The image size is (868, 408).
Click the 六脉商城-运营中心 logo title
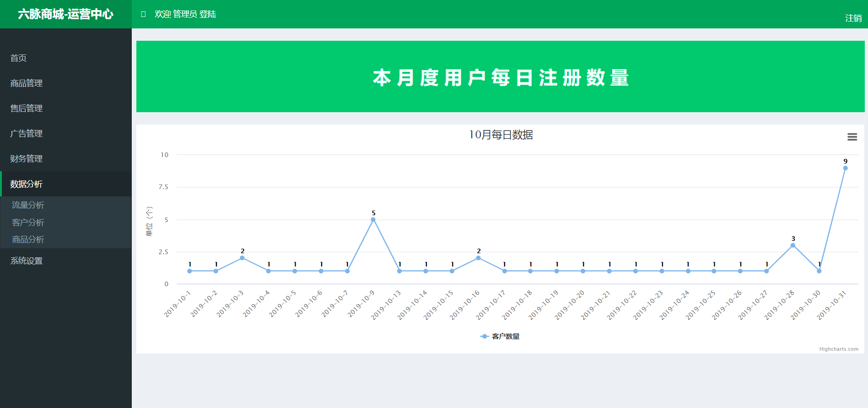[65, 14]
